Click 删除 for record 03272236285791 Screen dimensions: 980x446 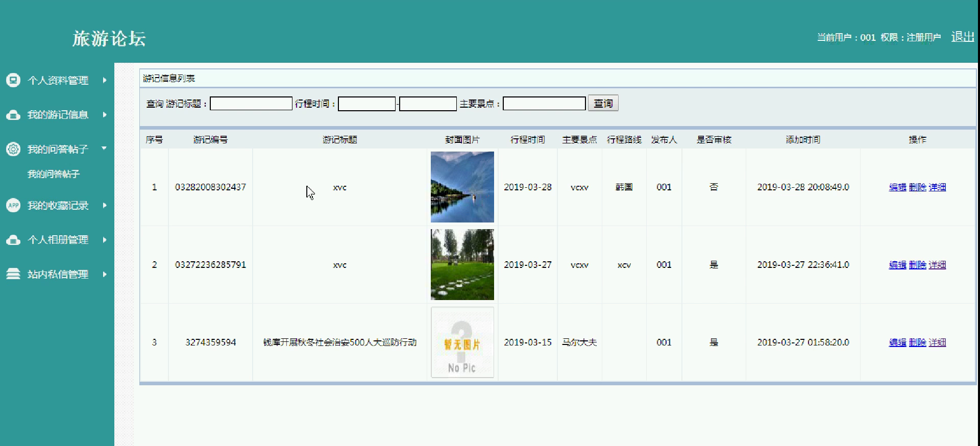point(917,265)
